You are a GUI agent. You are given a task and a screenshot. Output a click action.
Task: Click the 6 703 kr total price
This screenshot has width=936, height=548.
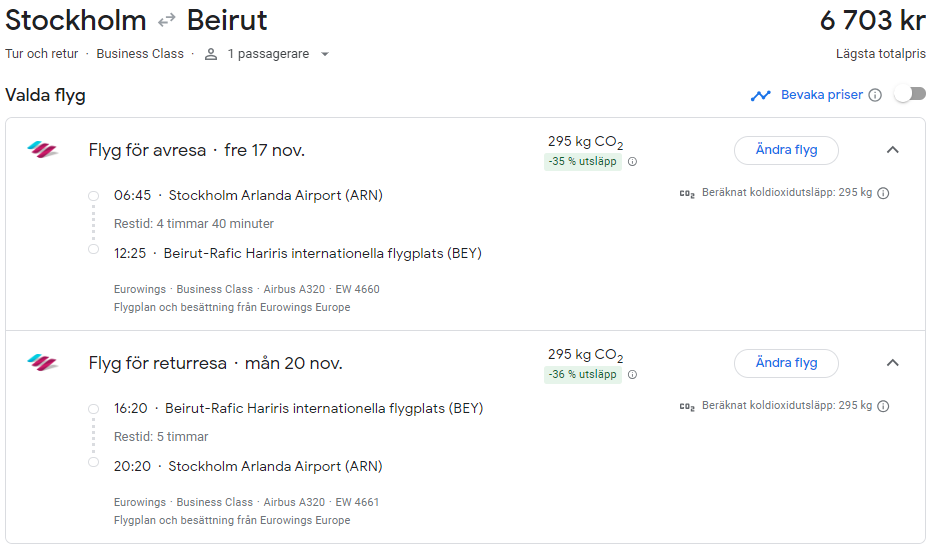[872, 21]
